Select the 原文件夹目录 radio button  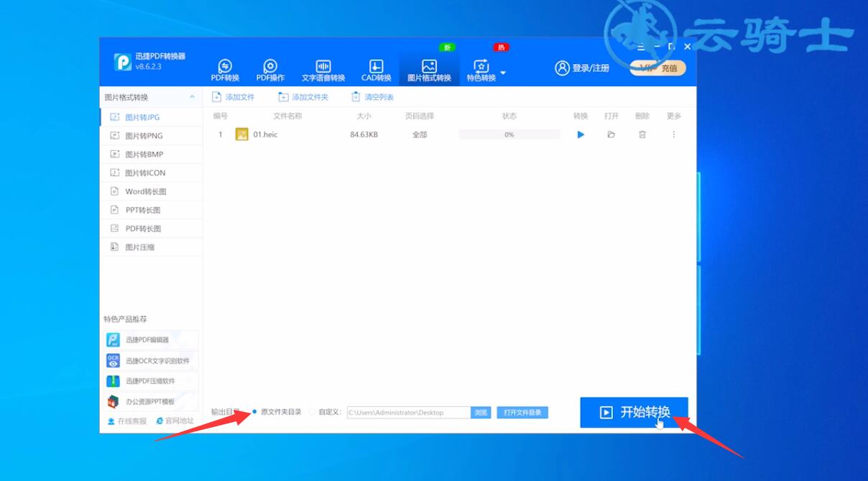click(x=255, y=412)
